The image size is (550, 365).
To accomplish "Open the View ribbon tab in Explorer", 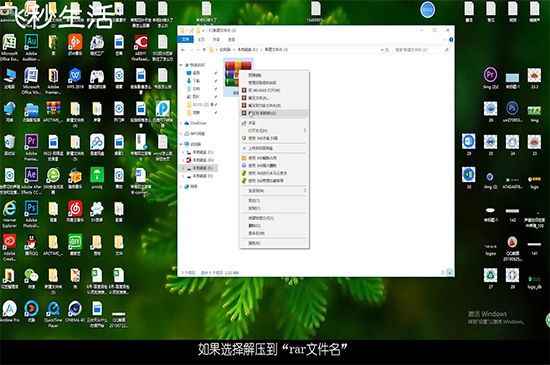I will [x=231, y=40].
